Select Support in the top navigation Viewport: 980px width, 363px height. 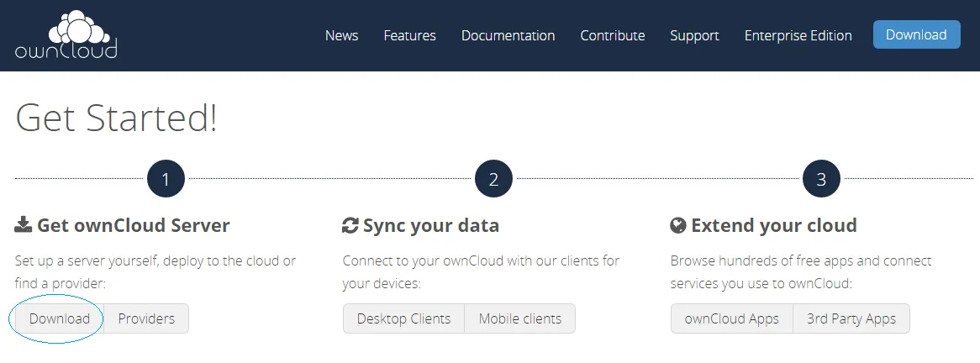tap(694, 35)
